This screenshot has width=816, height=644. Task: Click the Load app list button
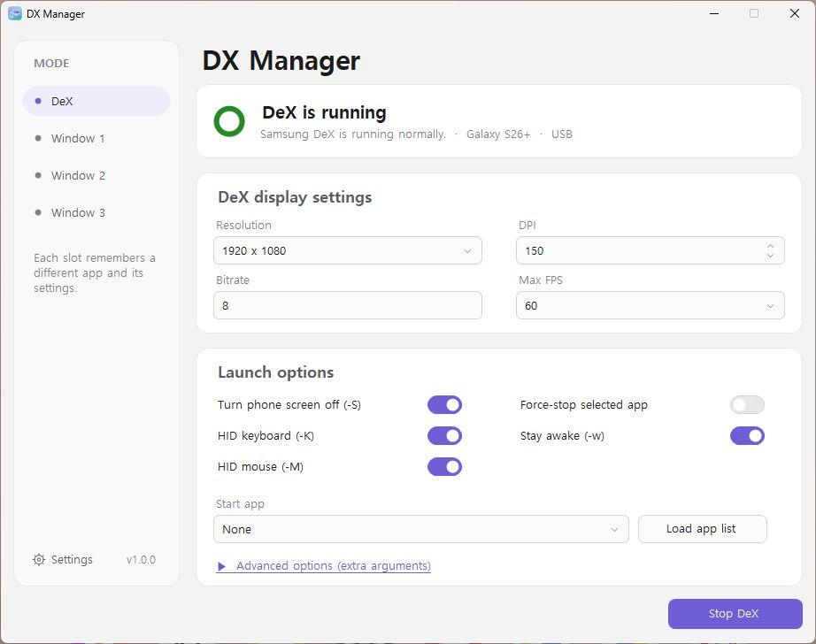tap(702, 529)
